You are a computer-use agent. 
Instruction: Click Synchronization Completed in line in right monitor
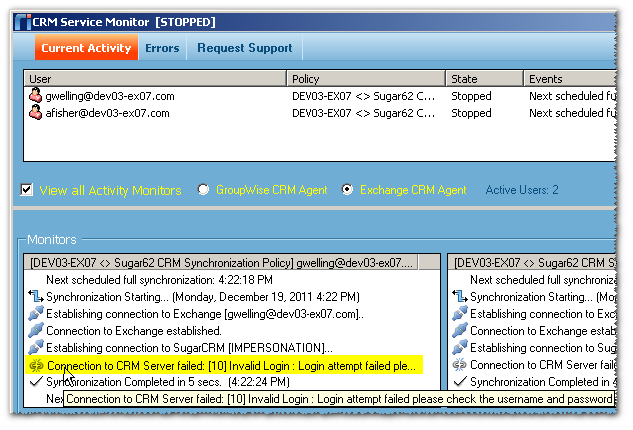point(543,382)
